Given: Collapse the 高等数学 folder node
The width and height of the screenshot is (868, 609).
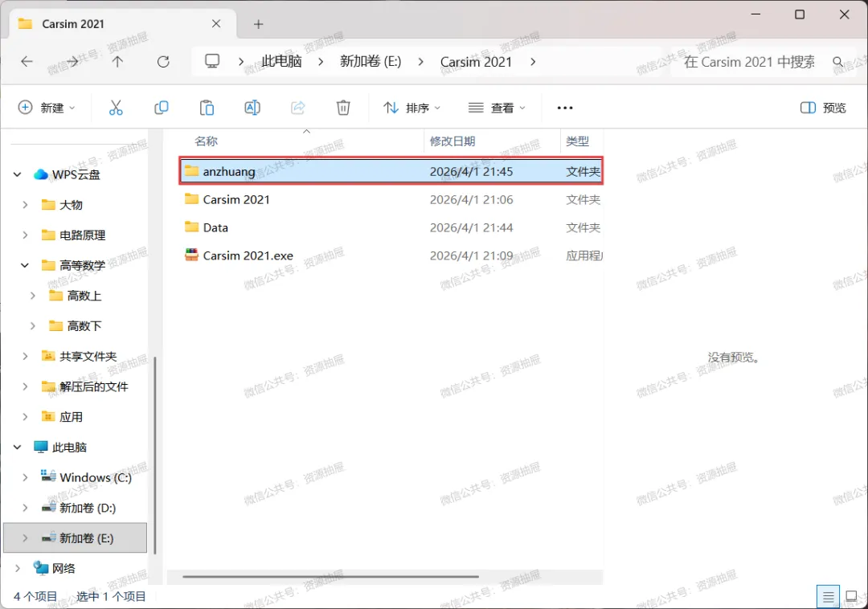Looking at the screenshot, I should click(25, 265).
